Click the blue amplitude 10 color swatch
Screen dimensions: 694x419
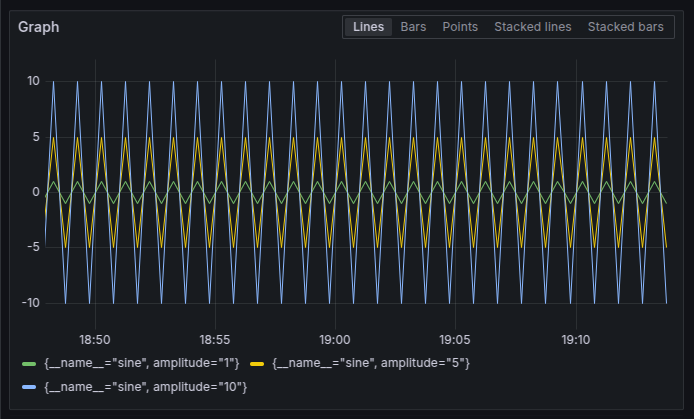(29, 388)
